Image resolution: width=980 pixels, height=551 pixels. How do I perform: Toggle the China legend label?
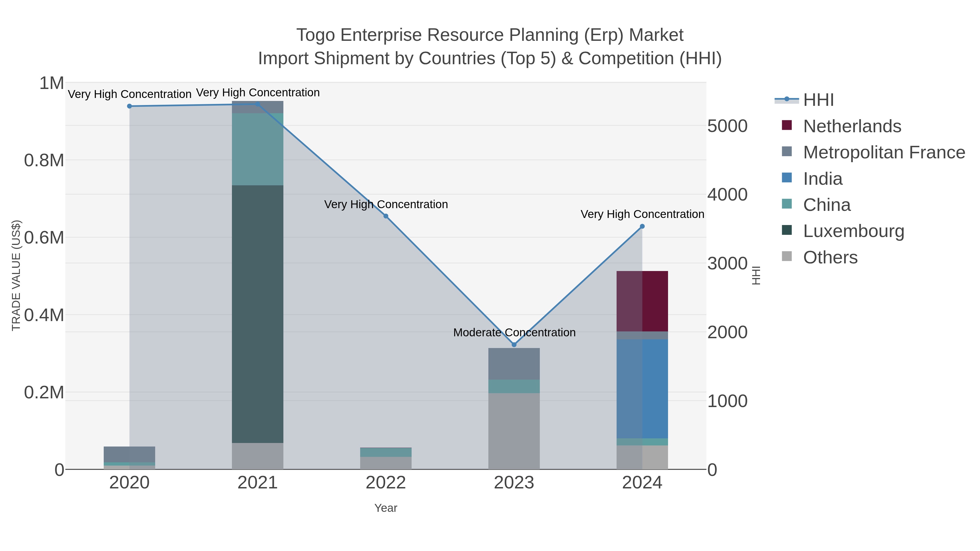[827, 205]
